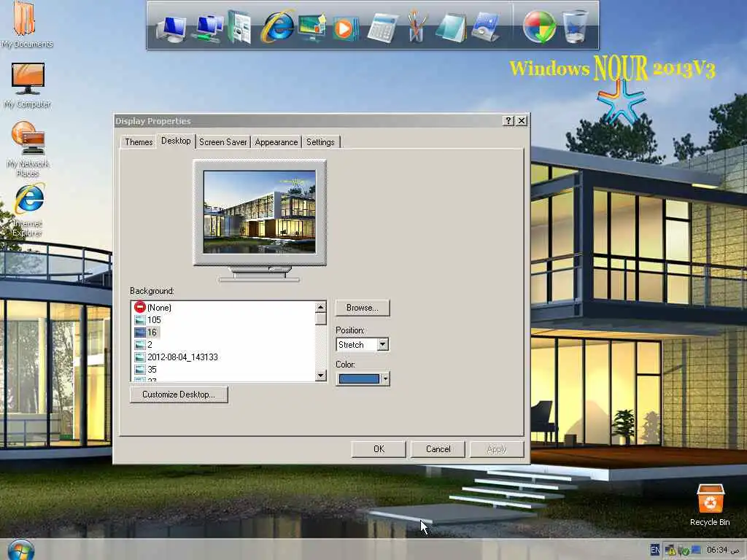The width and height of the screenshot is (747, 560).
Task: Click the Browse... button
Action: tap(363, 308)
